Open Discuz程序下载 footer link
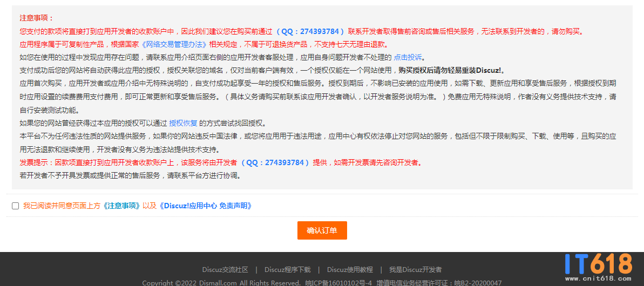644x286 pixels. [x=287, y=270]
